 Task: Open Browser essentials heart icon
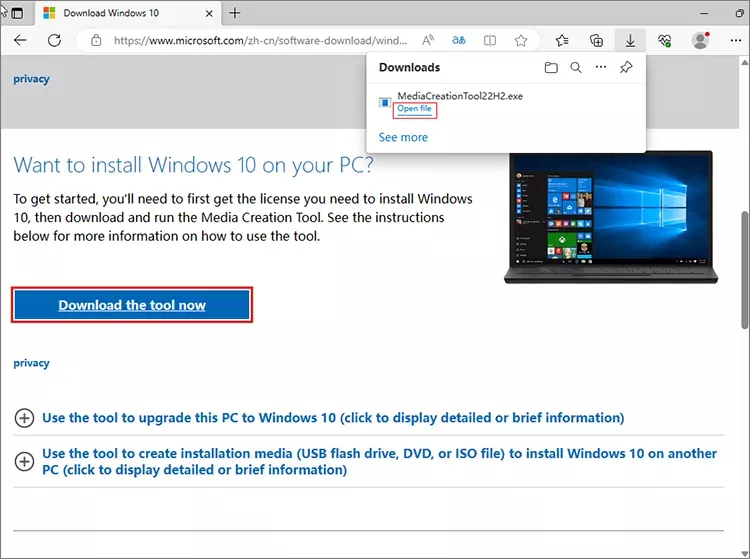click(664, 40)
